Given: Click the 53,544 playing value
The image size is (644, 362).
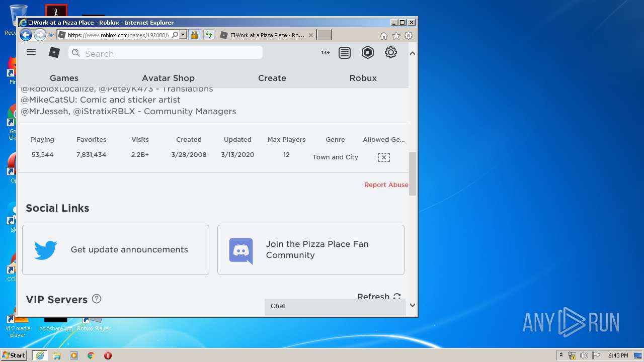Looking at the screenshot, I should [42, 155].
